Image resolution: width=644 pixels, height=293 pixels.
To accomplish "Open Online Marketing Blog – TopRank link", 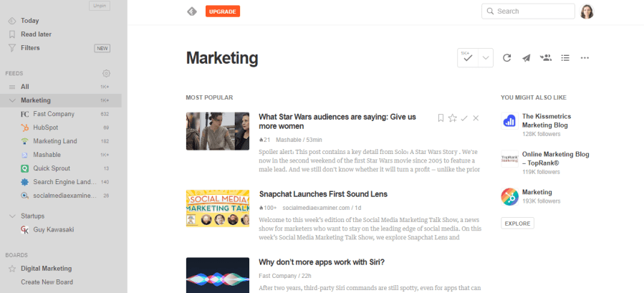I will click(556, 158).
